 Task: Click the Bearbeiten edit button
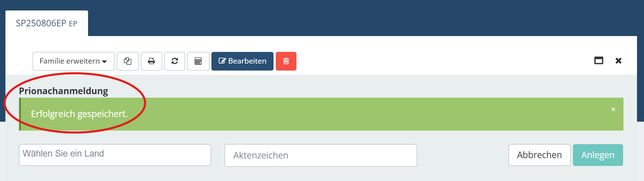coord(242,61)
